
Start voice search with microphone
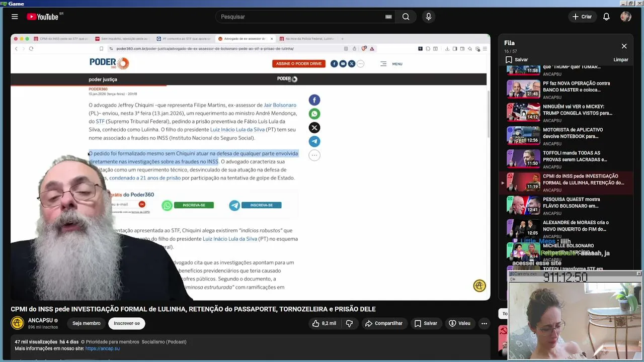pyautogui.click(x=429, y=17)
